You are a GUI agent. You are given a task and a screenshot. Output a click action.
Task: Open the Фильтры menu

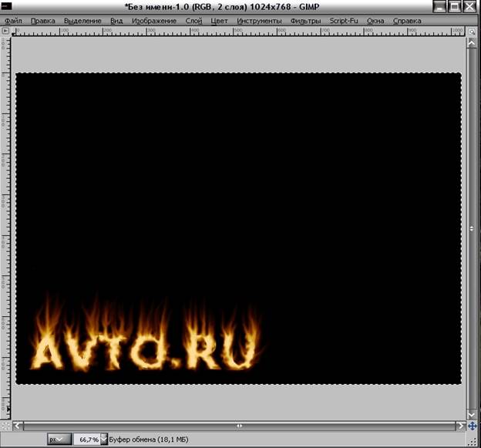pyautogui.click(x=305, y=21)
